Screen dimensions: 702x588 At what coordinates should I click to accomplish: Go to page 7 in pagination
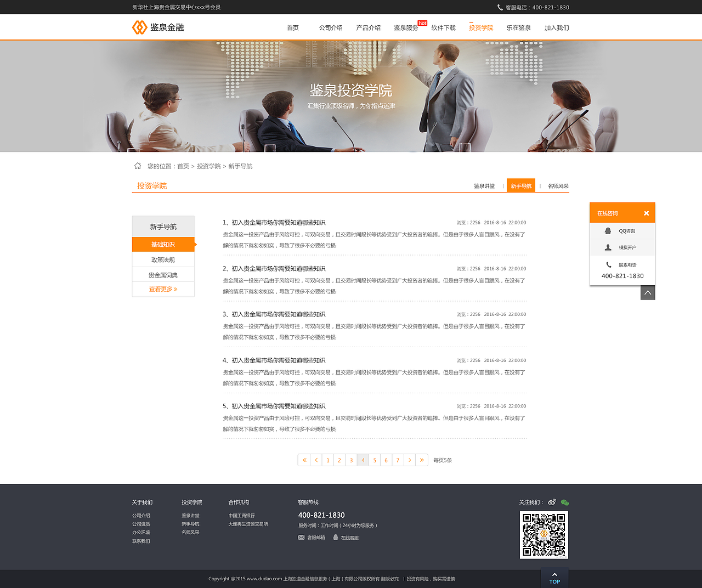pos(398,460)
